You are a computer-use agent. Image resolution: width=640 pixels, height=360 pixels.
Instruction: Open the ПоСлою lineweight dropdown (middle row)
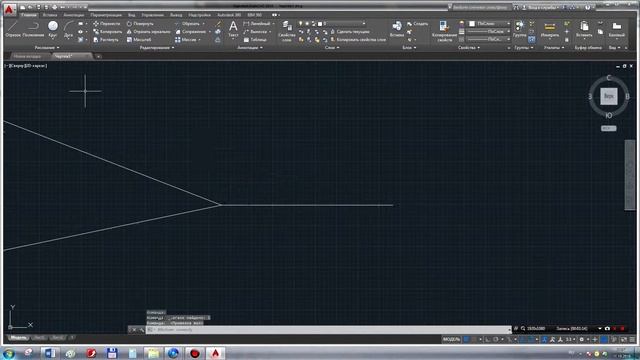click(508, 31)
